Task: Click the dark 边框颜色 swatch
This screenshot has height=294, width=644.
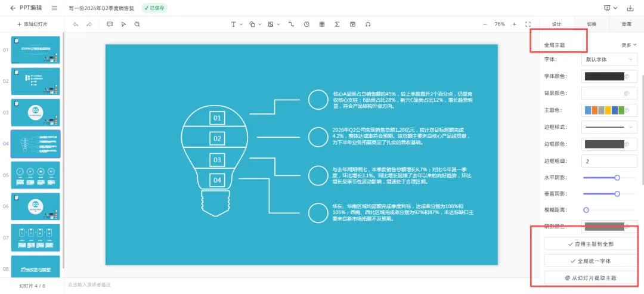Action: 604,144
